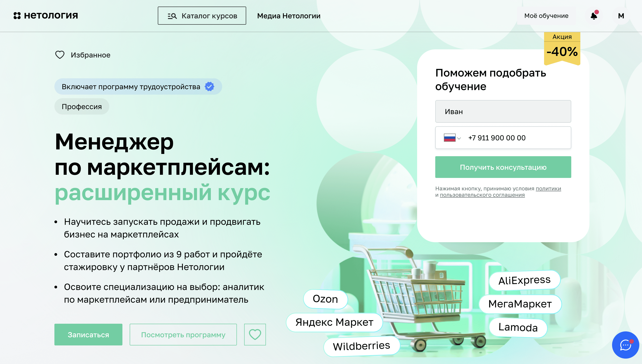Expand the country flag phone code dropdown

pyautogui.click(x=452, y=138)
